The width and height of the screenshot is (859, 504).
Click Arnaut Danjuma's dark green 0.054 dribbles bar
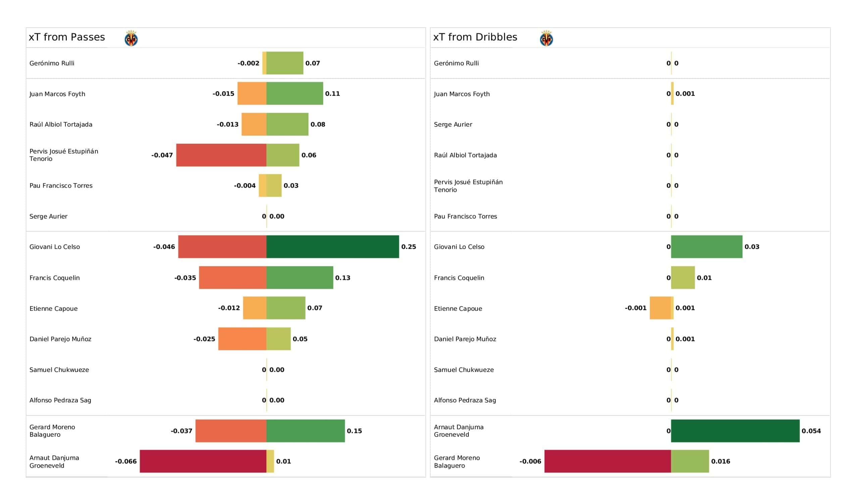click(x=735, y=431)
